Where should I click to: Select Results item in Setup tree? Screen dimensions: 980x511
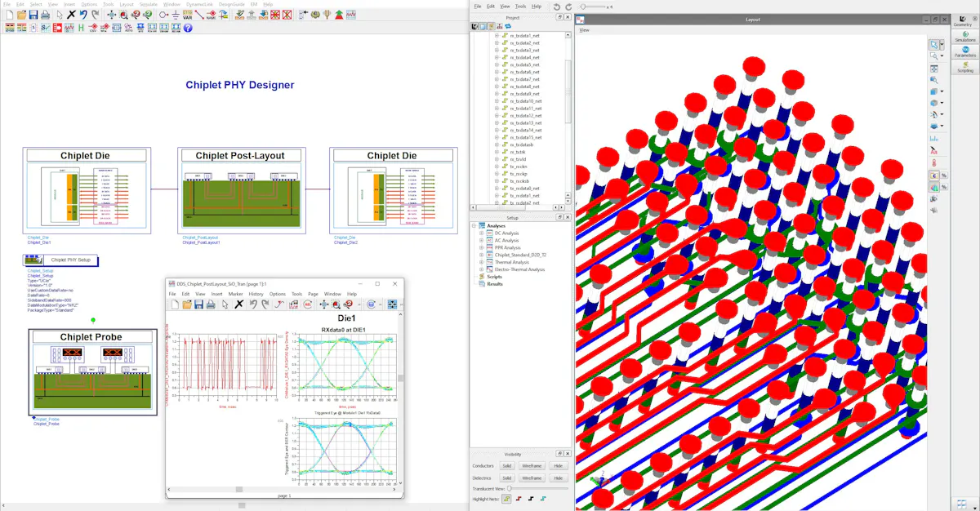click(495, 284)
